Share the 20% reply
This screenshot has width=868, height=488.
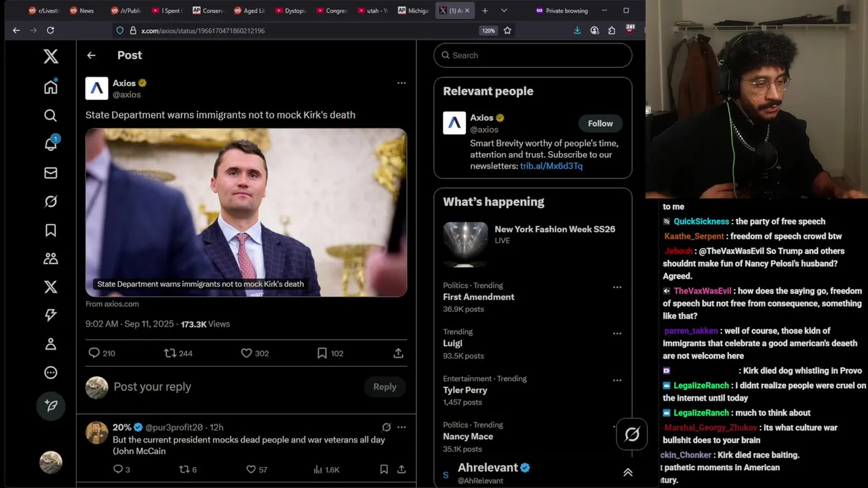point(401,469)
